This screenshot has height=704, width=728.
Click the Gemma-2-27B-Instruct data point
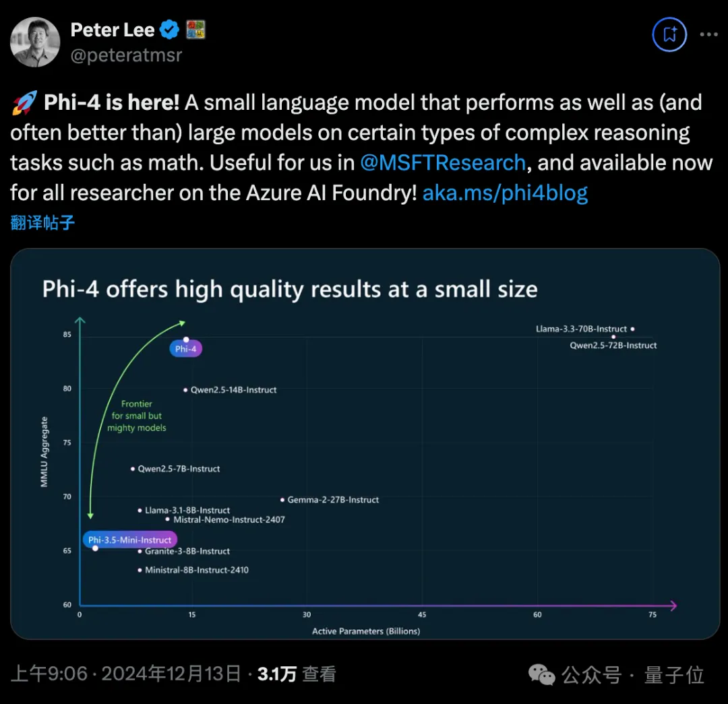[x=282, y=500]
